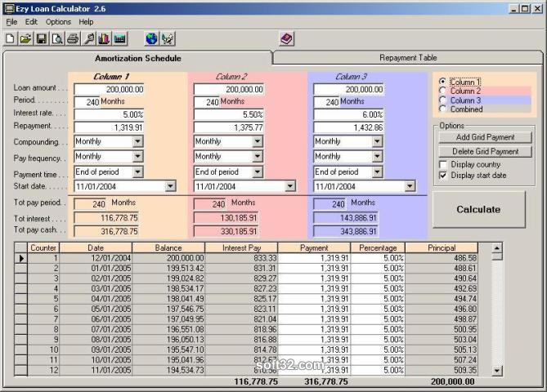Select the Column 1 radio button
Screen dimensions: 547x392
[442, 82]
